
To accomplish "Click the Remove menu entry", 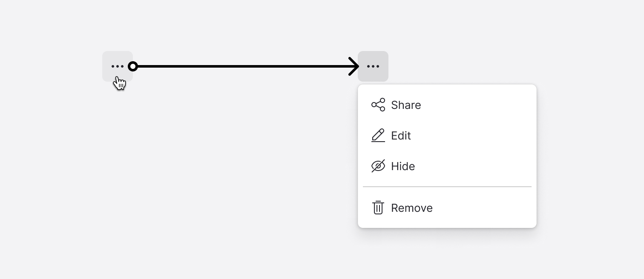I will pos(411,208).
